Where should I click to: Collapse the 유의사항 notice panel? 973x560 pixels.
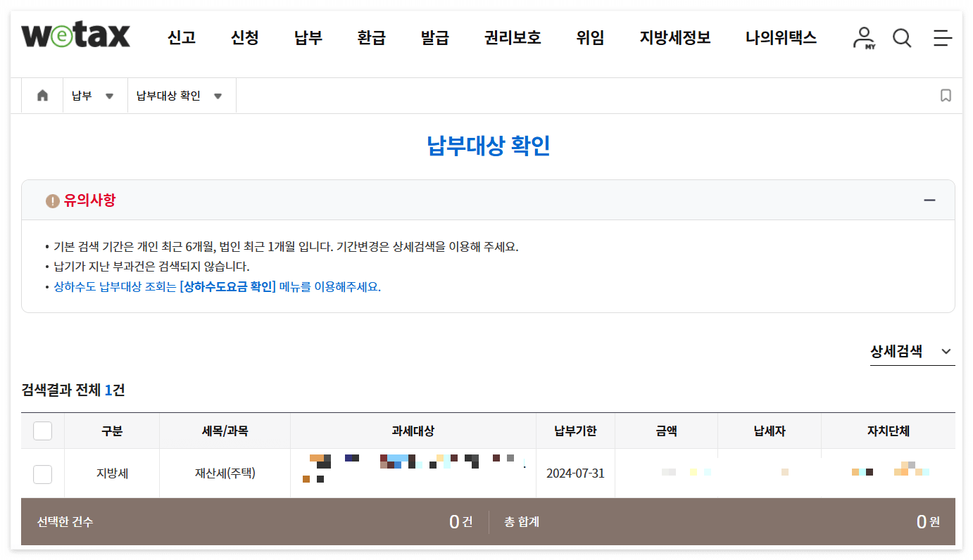929,200
